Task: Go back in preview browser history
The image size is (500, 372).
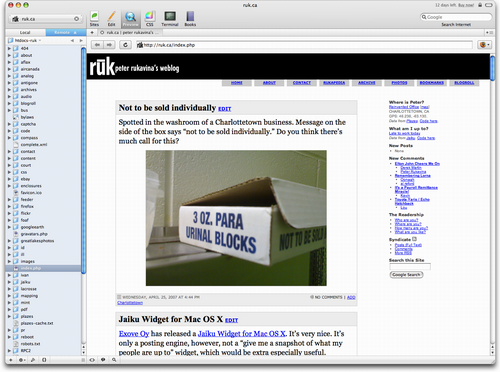Action: pos(97,45)
